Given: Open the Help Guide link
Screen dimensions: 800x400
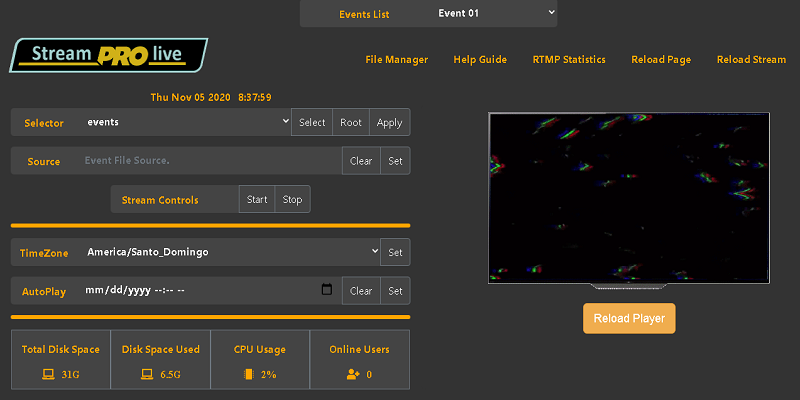Looking at the screenshot, I should point(480,60).
